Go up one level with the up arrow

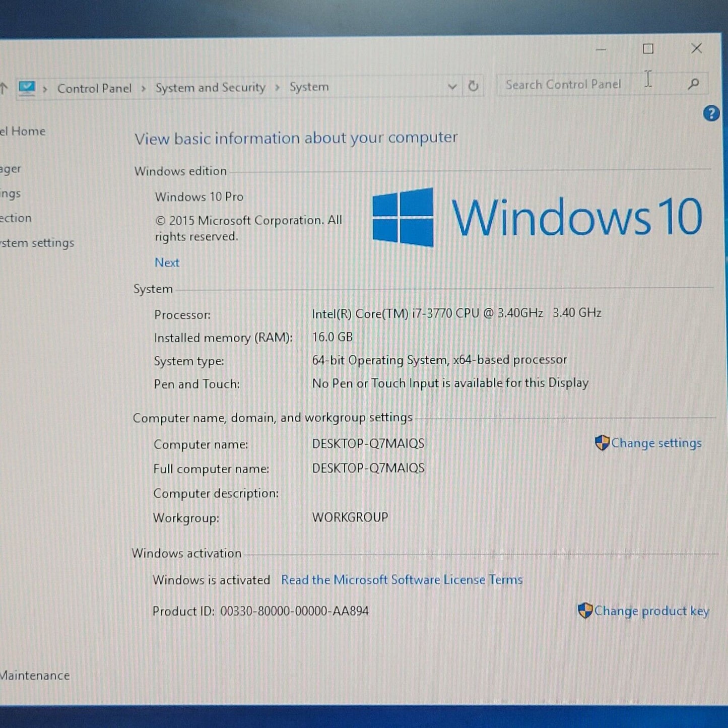[4, 89]
